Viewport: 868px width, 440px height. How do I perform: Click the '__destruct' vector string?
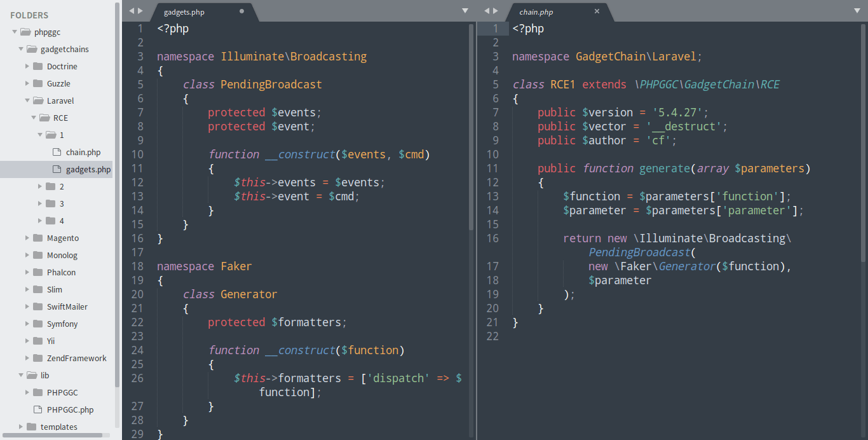point(684,127)
